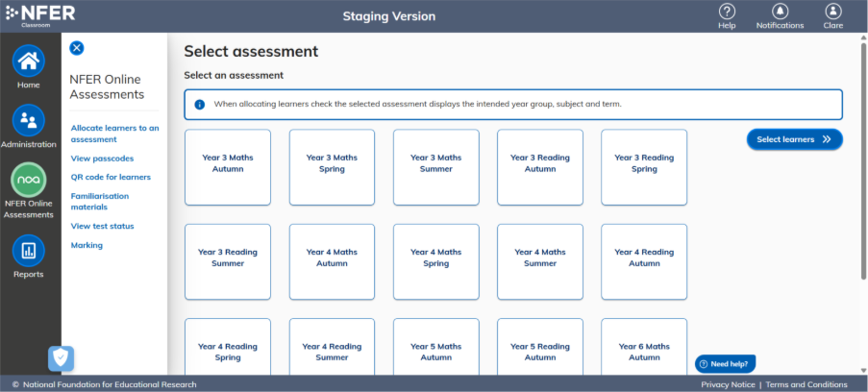The image size is (868, 392).
Task: Open the Need help? chat button
Action: (725, 364)
